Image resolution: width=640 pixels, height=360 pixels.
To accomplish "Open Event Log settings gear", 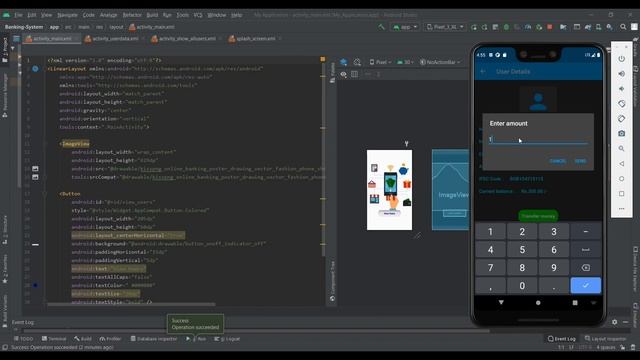I will [x=615, y=322].
